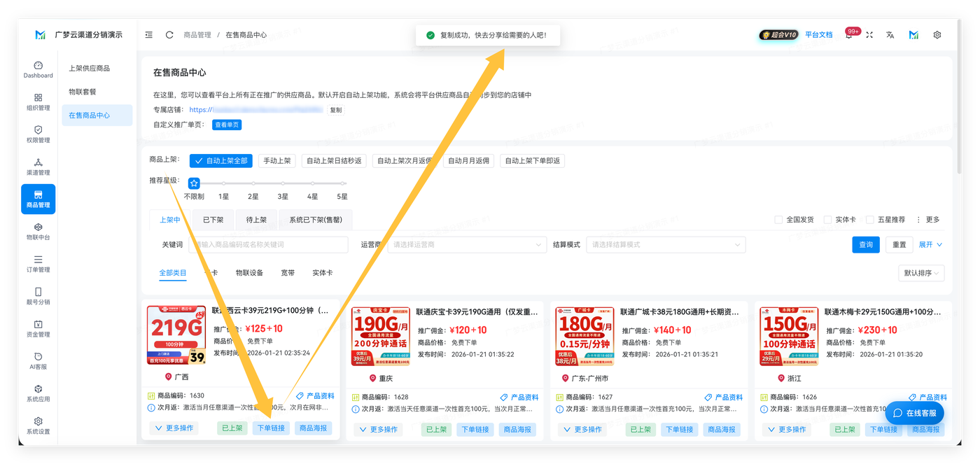Switch to the 待上架 tab
This screenshot has height=464, width=980.
(x=256, y=220)
